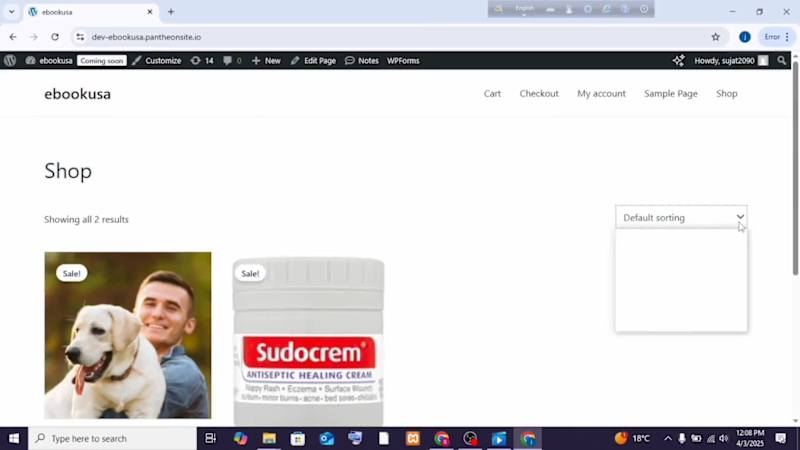Click the ebookusa site name in admin bar

49,60
